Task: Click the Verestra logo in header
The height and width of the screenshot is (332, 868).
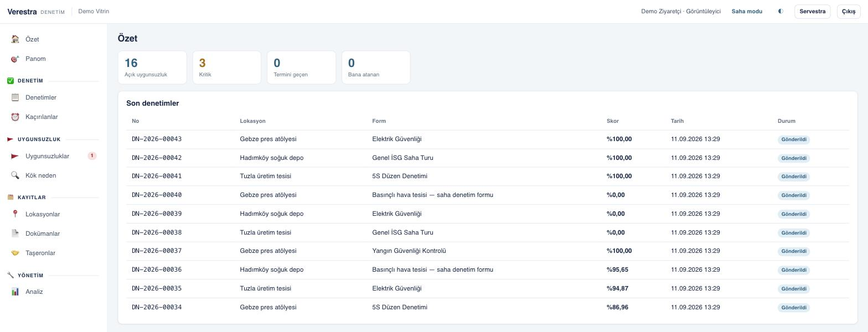Action: pyautogui.click(x=22, y=11)
